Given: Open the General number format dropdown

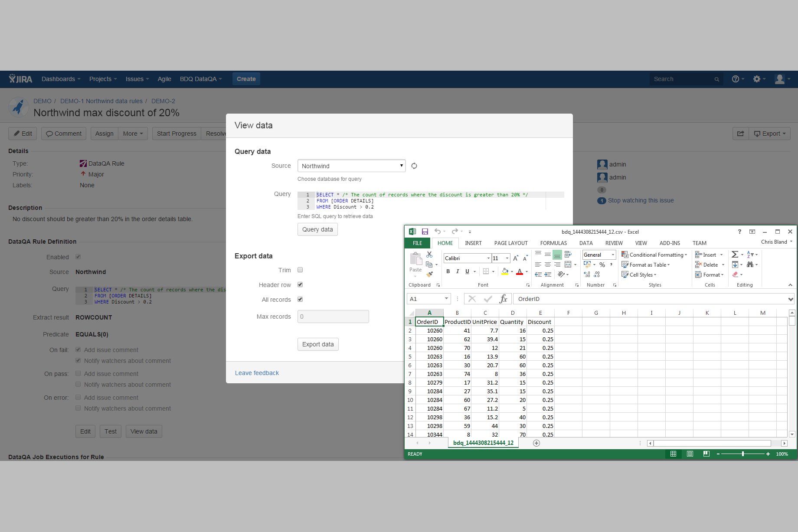Looking at the screenshot, I should pyautogui.click(x=612, y=255).
